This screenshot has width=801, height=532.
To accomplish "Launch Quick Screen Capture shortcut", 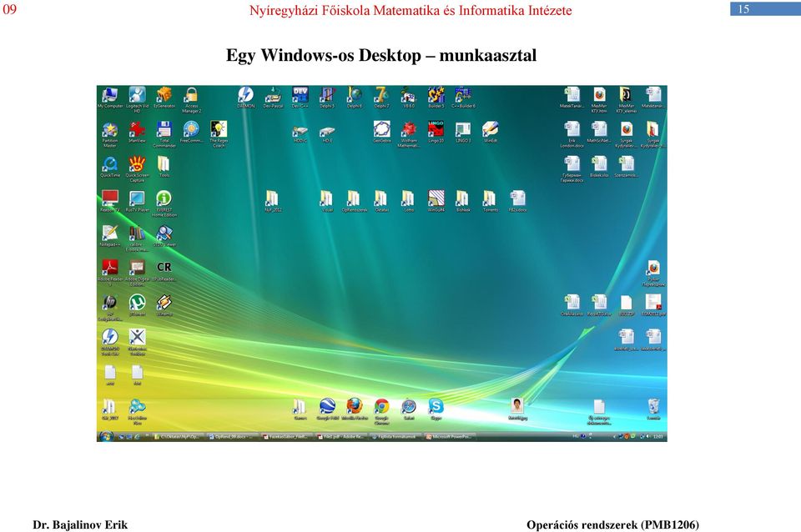I will click(x=137, y=169).
